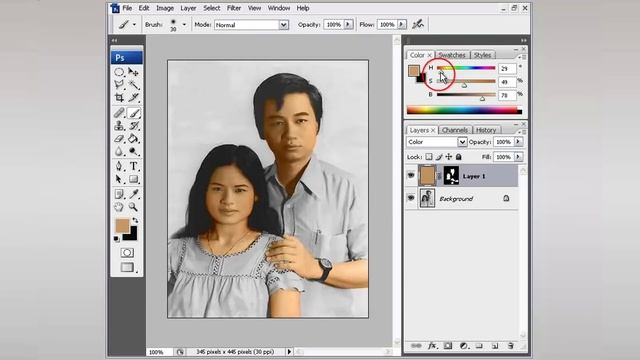Image resolution: width=640 pixels, height=360 pixels.
Task: Create a new layer group
Action: pyautogui.click(x=479, y=346)
